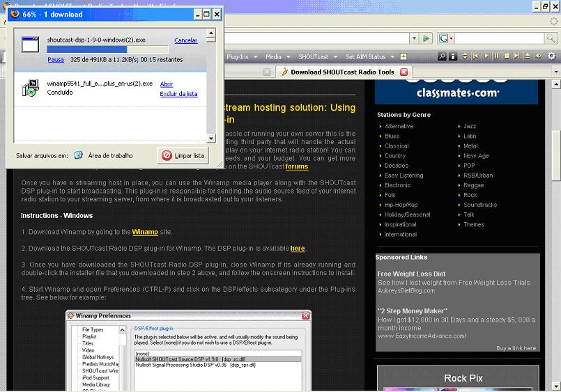Click the winamp5541 installer file icon
The width and height of the screenshot is (561, 392).
(x=30, y=88)
